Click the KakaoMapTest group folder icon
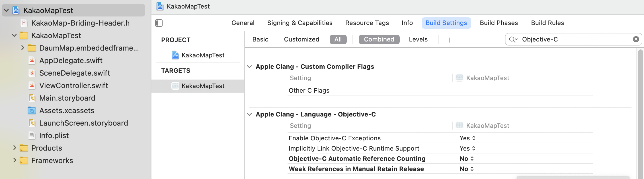 pos(24,36)
